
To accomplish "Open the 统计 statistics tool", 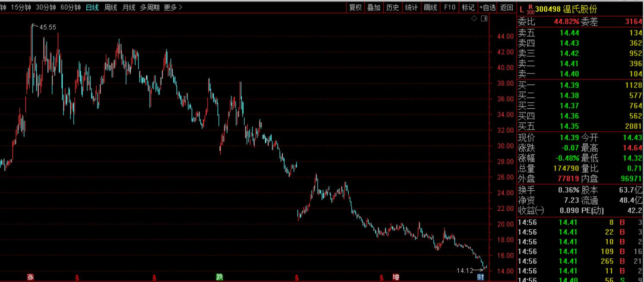I will coord(411,7).
